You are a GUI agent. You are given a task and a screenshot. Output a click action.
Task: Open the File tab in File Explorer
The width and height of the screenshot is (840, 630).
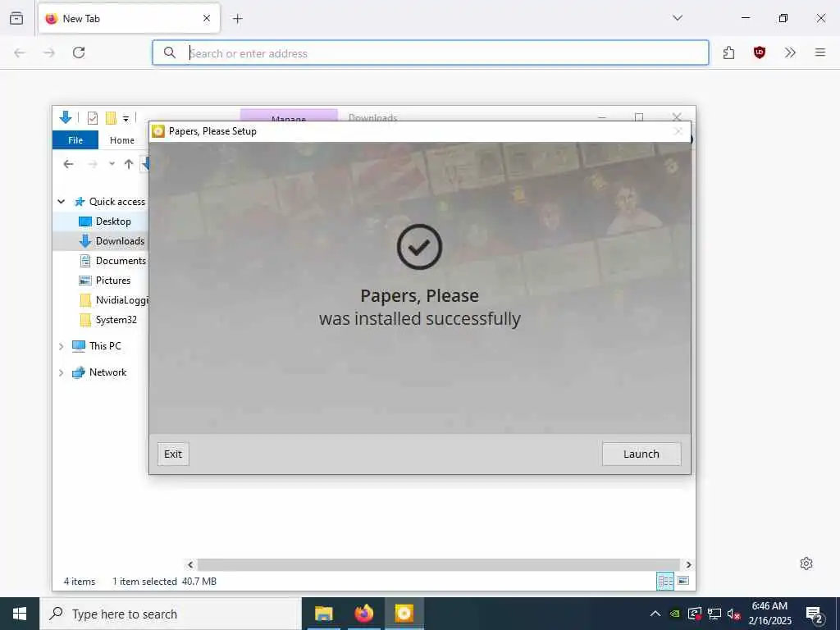coord(75,139)
